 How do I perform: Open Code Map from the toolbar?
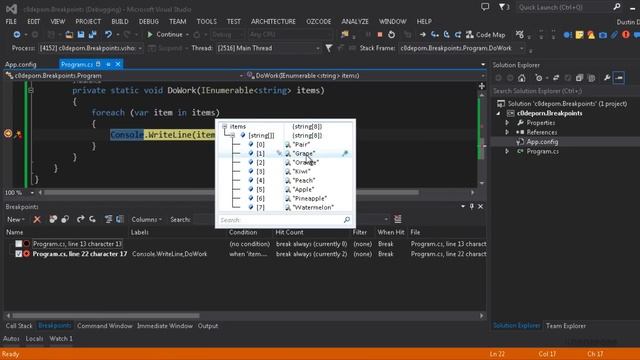[486, 35]
